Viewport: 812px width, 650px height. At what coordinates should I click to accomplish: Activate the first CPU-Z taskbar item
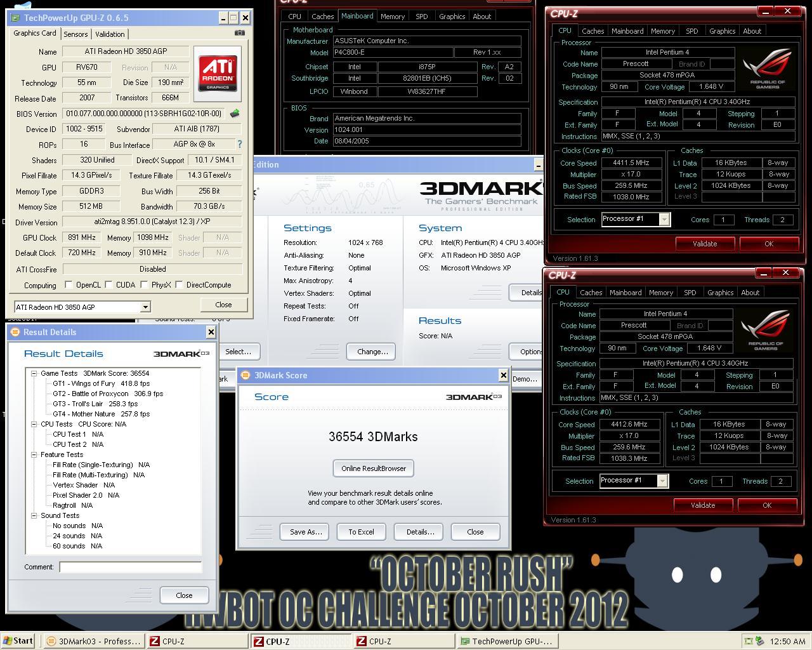coord(197,641)
